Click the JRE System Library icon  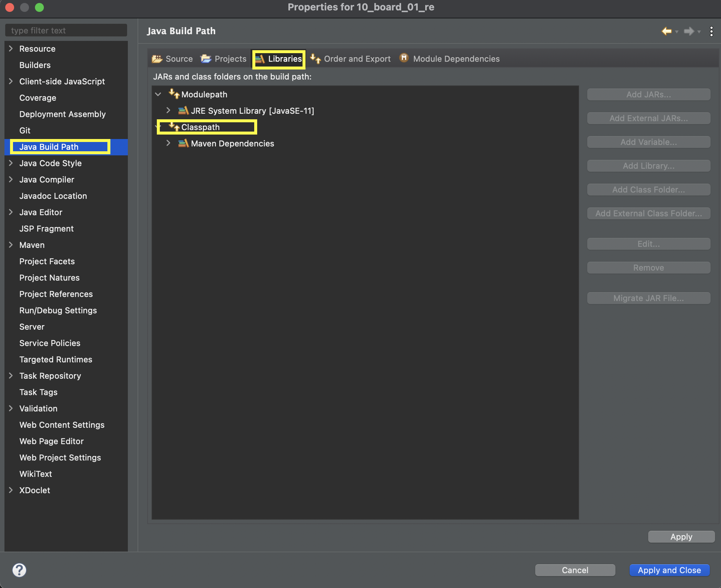click(183, 111)
